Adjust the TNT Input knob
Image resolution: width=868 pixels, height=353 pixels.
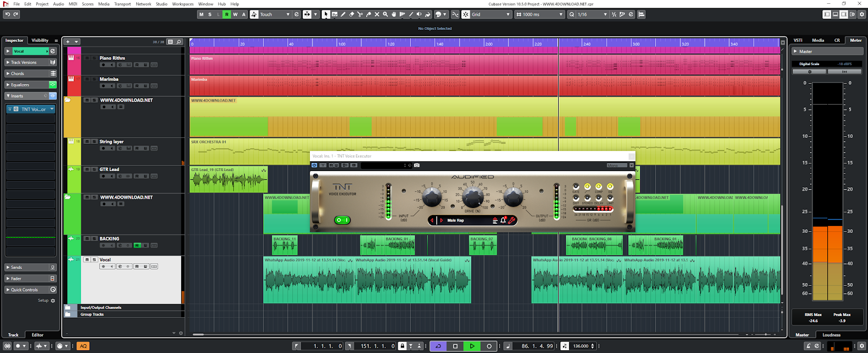point(432,196)
